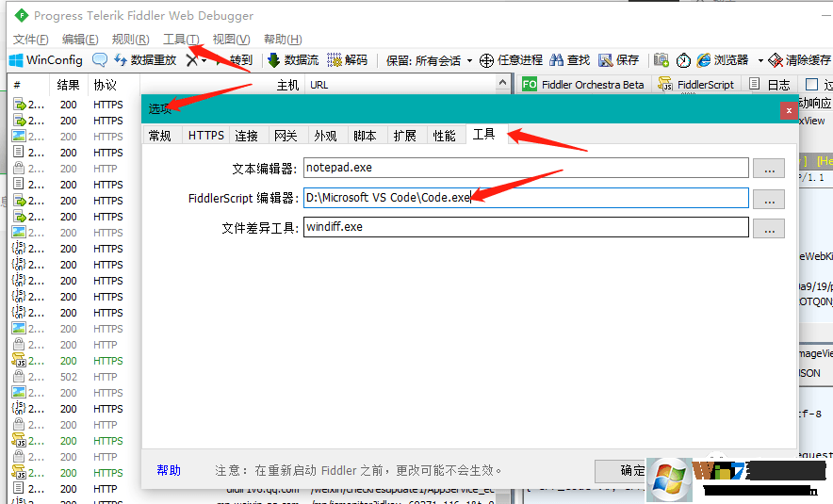This screenshot has width=833, height=504.
Task: Click FiddlerScript 编辑器 path field
Action: click(x=526, y=198)
